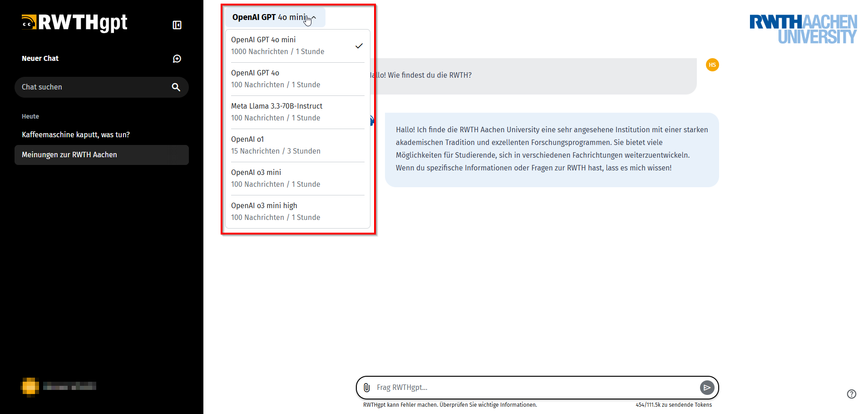Open help via the question mark icon
This screenshot has width=868, height=414.
point(851,394)
